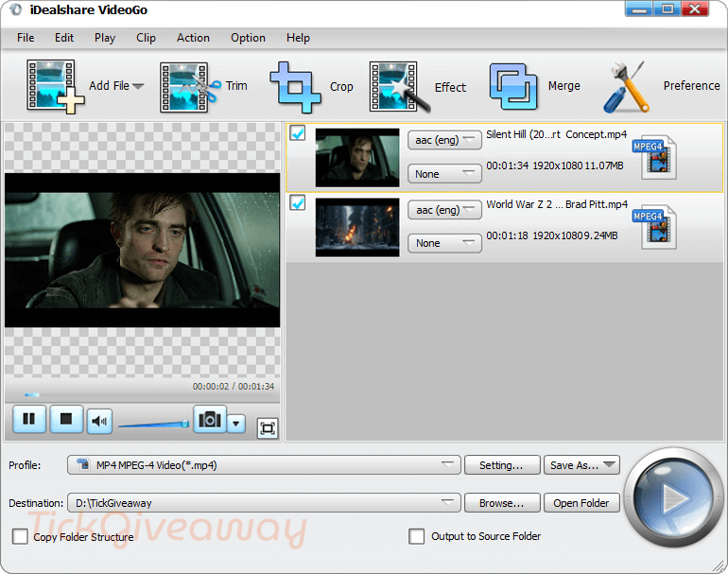Viewport: 728px width, 574px height.
Task: Open World War Z None subtitle dropdown
Action: pos(444,243)
